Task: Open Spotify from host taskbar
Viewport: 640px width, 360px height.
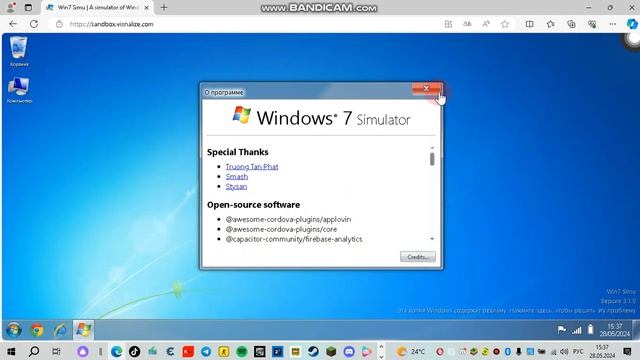Action: pyautogui.click(x=242, y=351)
